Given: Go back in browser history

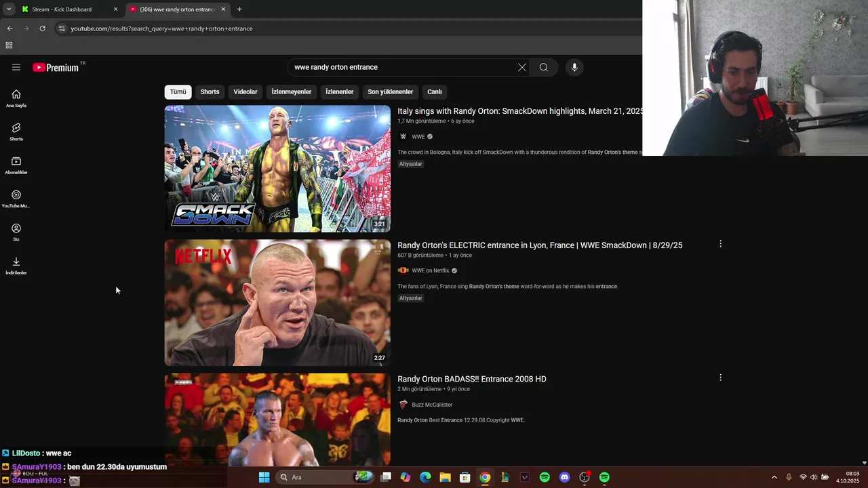Looking at the screenshot, I should [x=9, y=28].
